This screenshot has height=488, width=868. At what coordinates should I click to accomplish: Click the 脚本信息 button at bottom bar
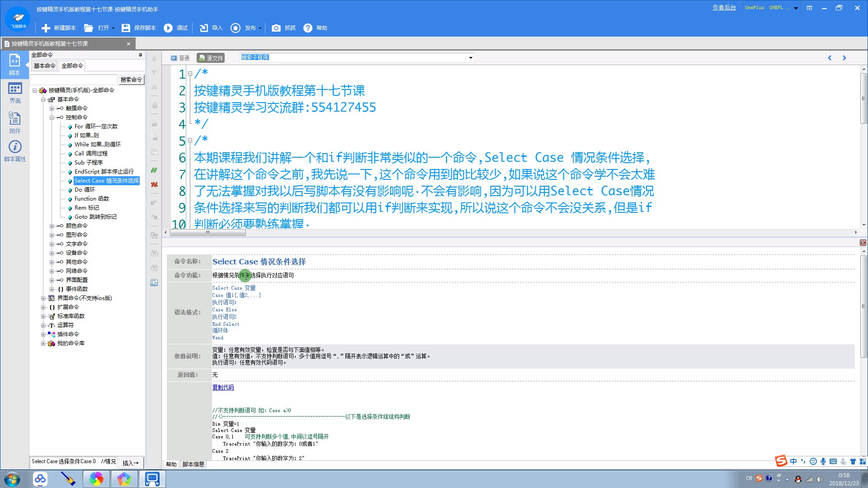(191, 464)
